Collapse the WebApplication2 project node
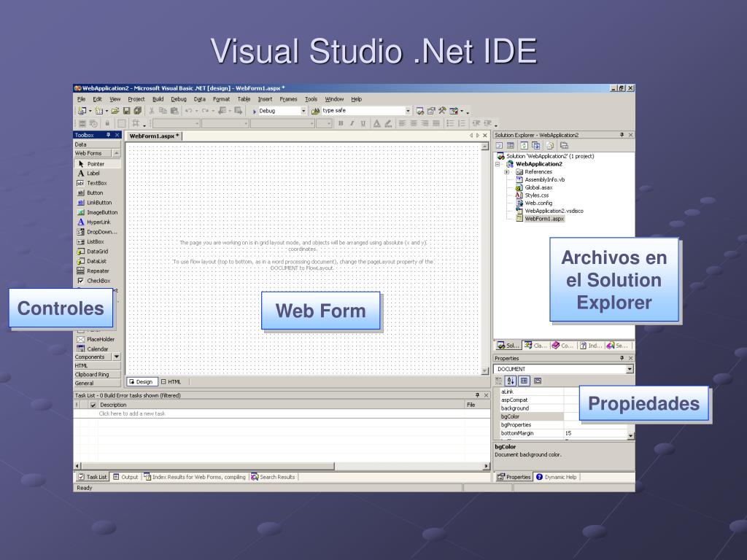 498,164
